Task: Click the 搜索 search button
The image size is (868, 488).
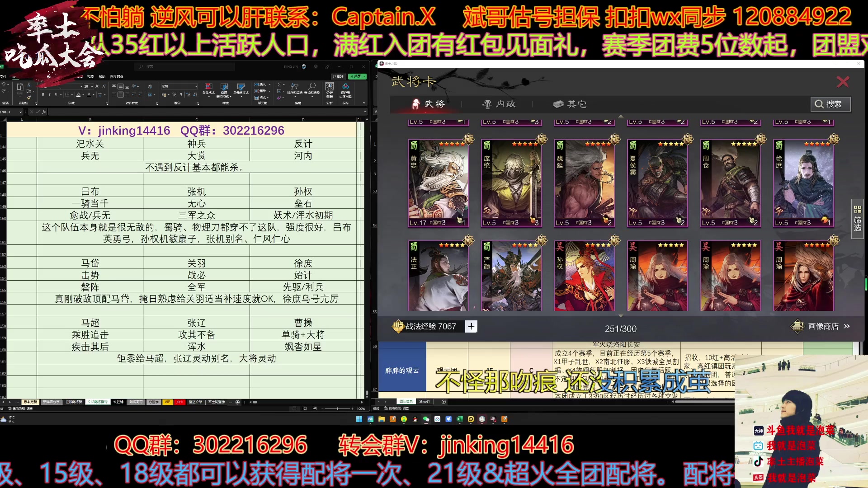Action: click(x=830, y=104)
